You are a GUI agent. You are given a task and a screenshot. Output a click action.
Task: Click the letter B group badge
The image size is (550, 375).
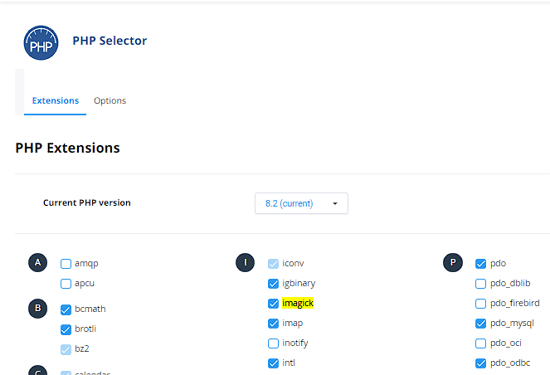coord(38,308)
